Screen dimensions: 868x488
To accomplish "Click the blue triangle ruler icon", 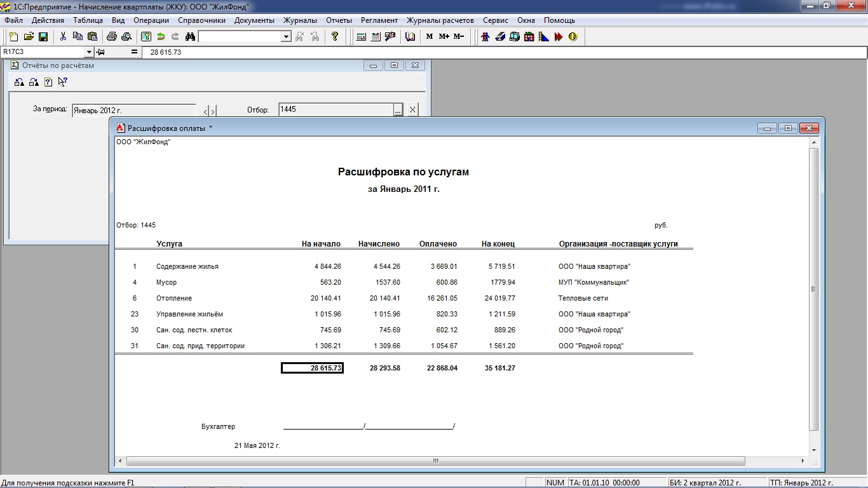I will [544, 37].
